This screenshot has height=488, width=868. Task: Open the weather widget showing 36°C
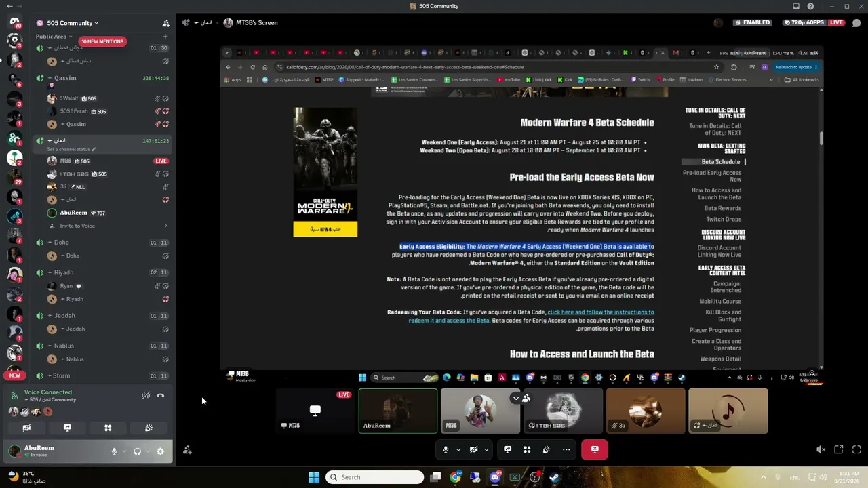[x=26, y=477]
